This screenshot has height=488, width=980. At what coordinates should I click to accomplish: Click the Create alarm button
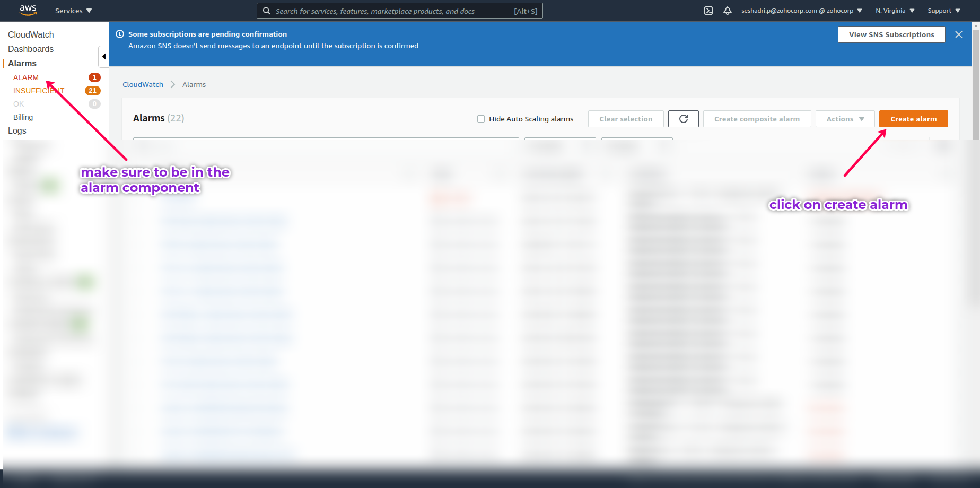[914, 119]
